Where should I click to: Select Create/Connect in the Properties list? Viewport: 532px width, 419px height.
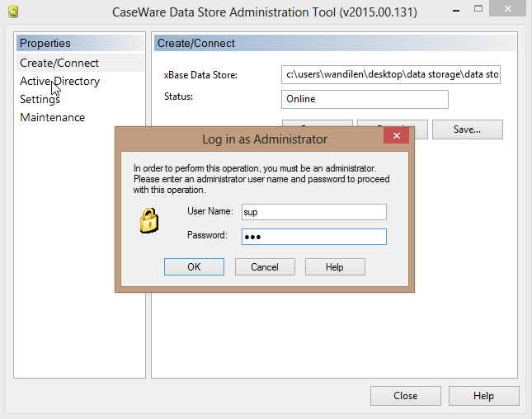(x=59, y=63)
